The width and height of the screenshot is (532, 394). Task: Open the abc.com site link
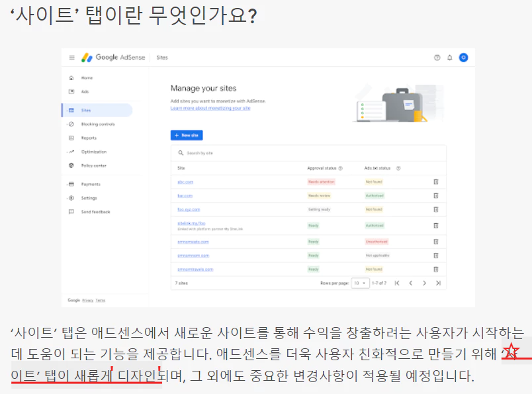[185, 182]
